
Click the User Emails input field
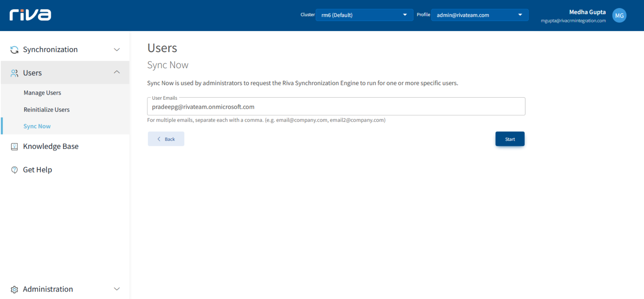coord(336,107)
